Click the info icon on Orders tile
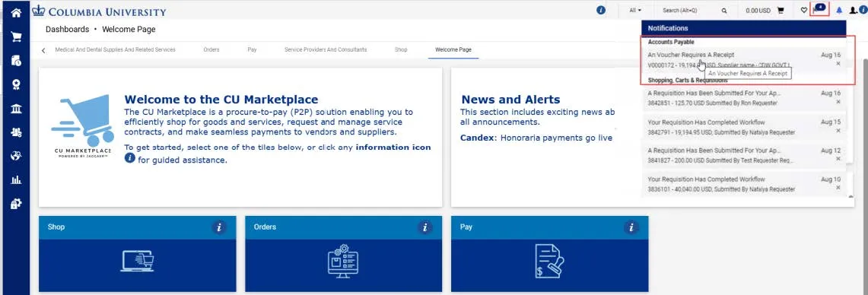 (x=425, y=227)
